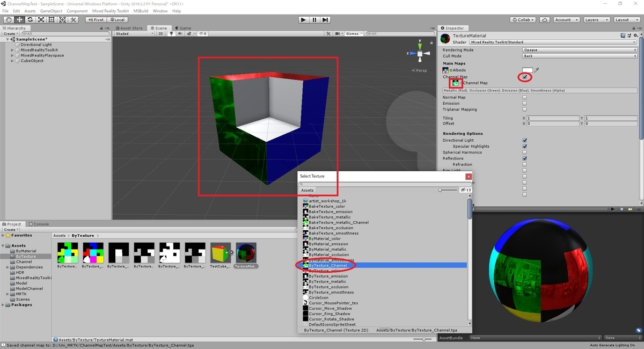Switch to the Asset Store tab
644x349 pixels.
pos(129,28)
